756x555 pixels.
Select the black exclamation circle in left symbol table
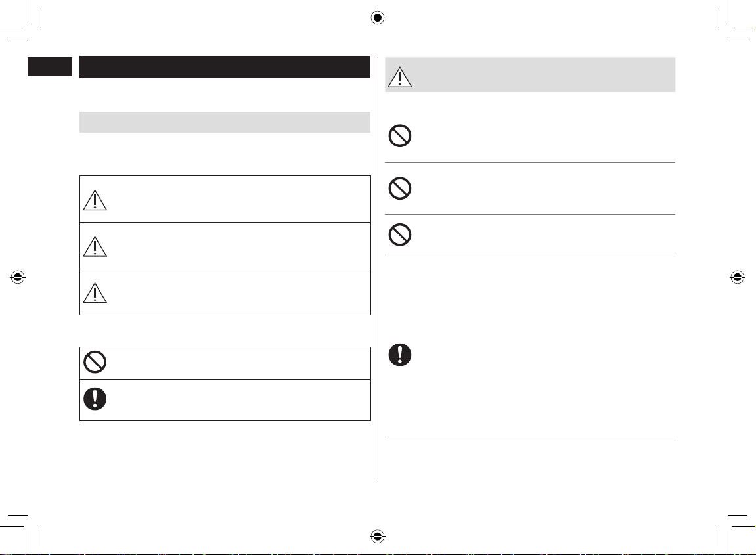pyautogui.click(x=95, y=399)
